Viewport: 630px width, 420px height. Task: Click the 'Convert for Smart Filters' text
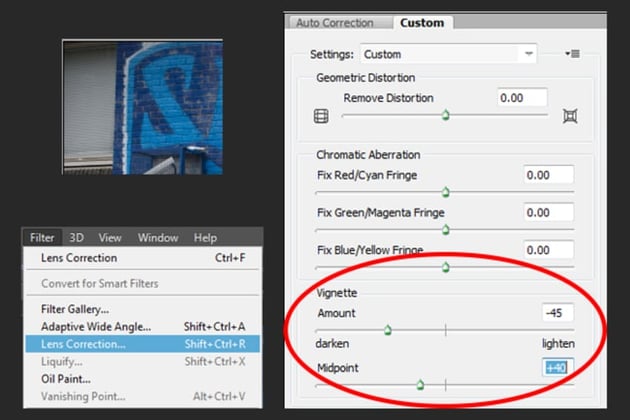(100, 284)
